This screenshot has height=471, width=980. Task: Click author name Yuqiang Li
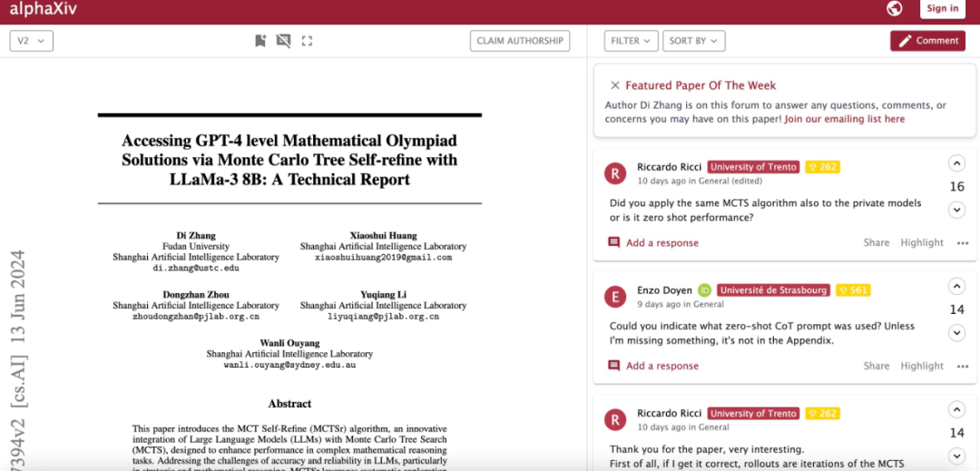pyautogui.click(x=383, y=295)
